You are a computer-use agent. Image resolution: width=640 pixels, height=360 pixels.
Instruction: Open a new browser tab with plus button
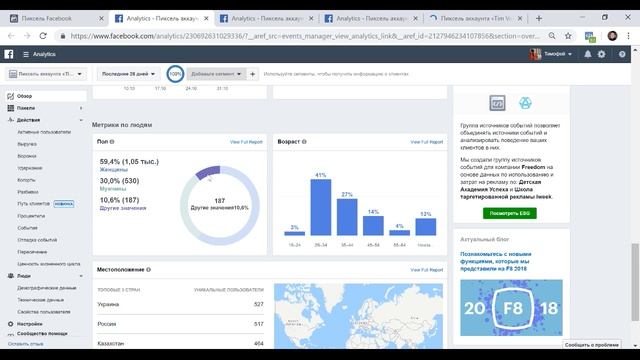[x=539, y=18]
